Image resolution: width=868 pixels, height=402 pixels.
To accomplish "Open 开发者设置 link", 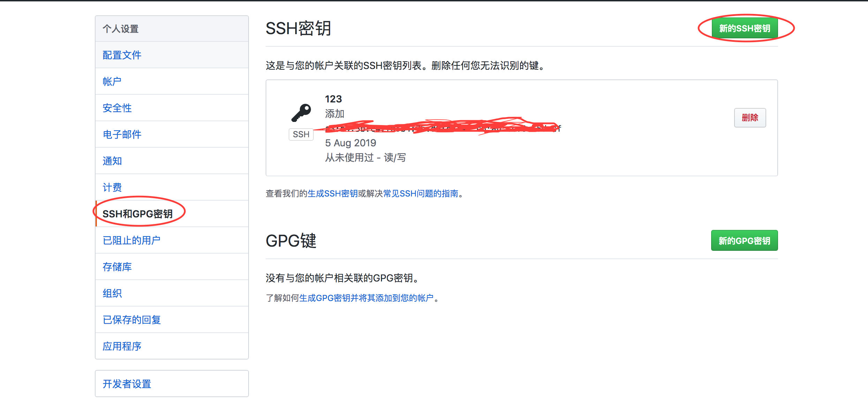I will (127, 384).
